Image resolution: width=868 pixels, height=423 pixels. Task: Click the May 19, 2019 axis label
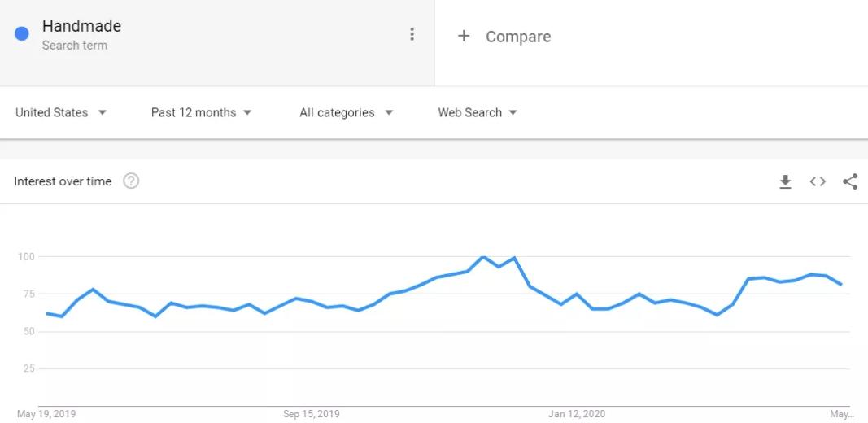pos(46,414)
